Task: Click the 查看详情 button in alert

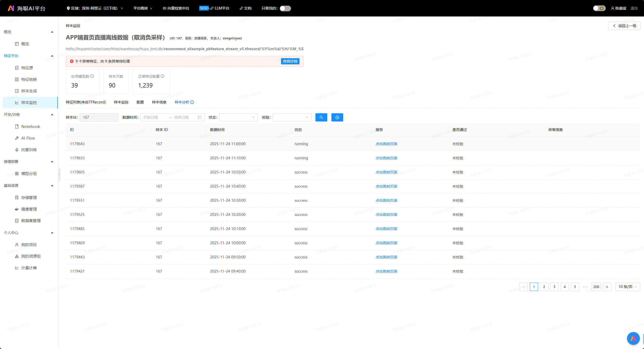Action: [290, 61]
